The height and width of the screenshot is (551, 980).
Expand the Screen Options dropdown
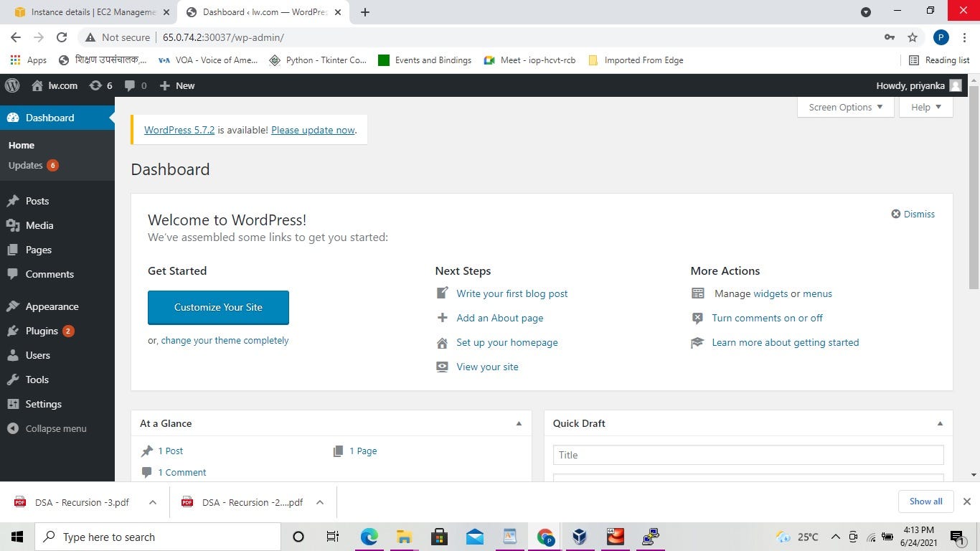[846, 107]
